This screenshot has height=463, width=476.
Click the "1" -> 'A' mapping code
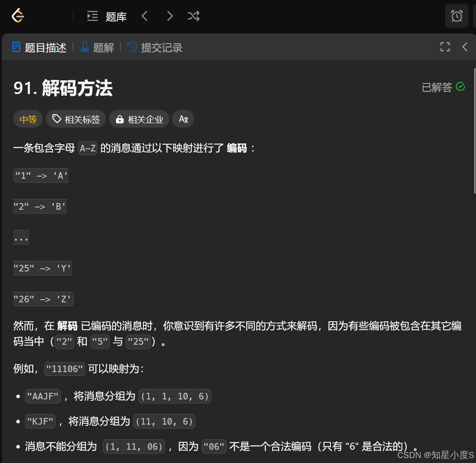[41, 176]
